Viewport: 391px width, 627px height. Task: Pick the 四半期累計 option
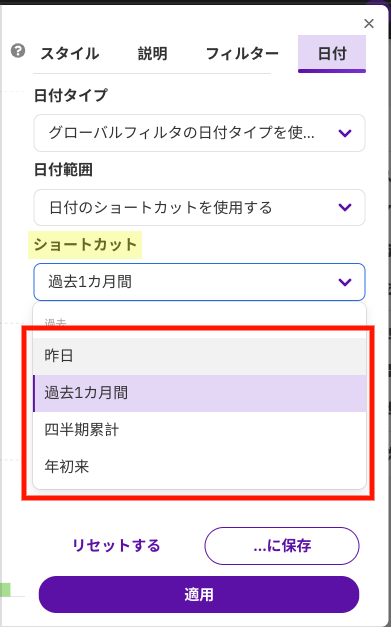point(199,430)
